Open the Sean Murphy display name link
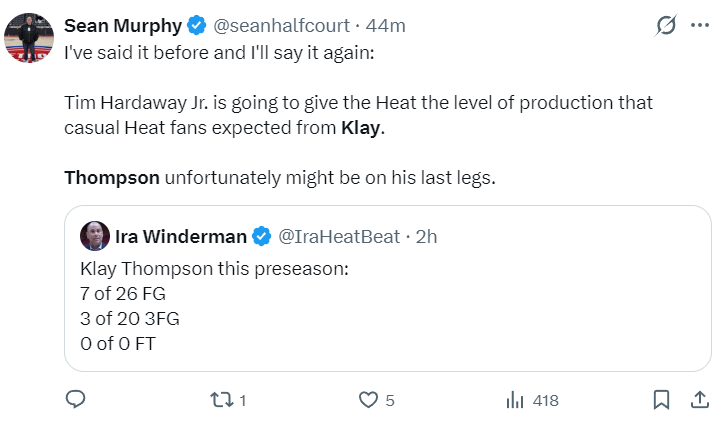The image size is (725, 421). coord(123,26)
